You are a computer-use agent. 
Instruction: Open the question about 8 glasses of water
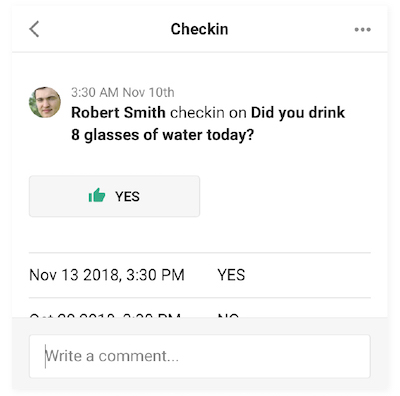point(208,124)
